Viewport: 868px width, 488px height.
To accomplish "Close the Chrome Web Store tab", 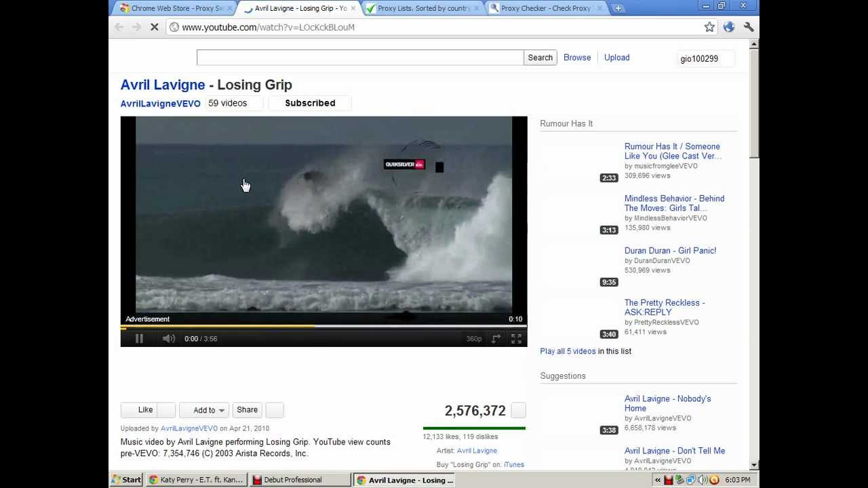I will click(x=230, y=8).
